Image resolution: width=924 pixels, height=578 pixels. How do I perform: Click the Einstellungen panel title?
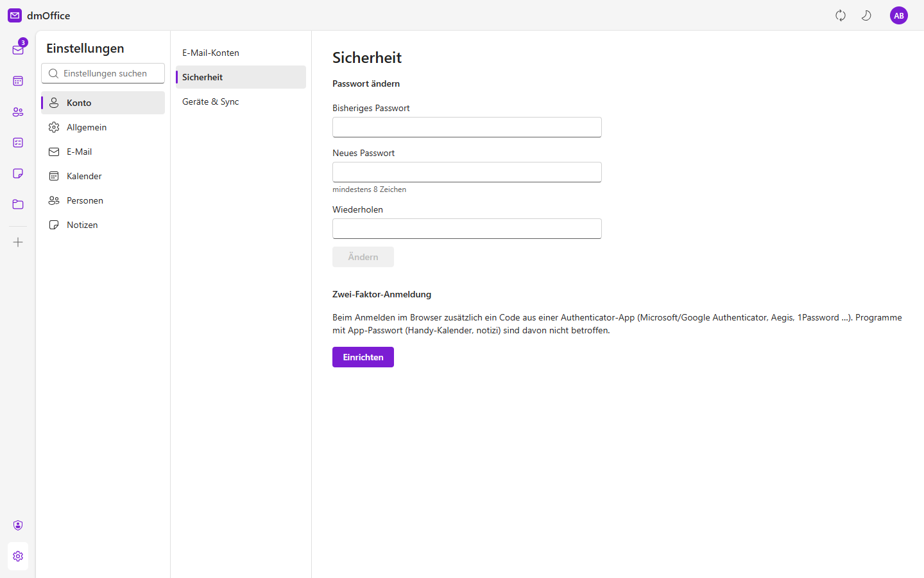[85, 48]
